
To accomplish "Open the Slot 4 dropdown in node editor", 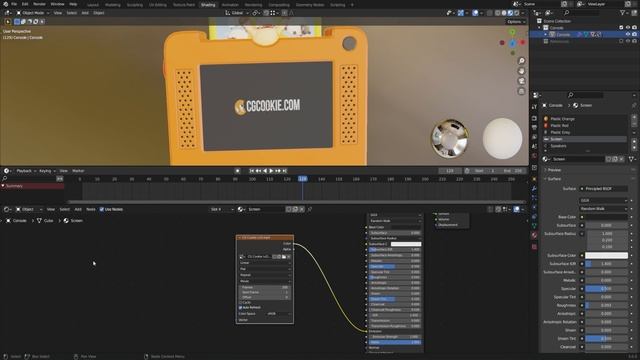I will [222, 209].
